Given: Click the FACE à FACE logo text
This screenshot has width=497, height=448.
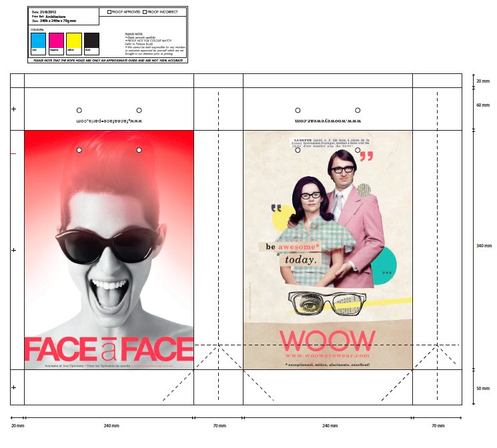Looking at the screenshot, I should coord(109,350).
